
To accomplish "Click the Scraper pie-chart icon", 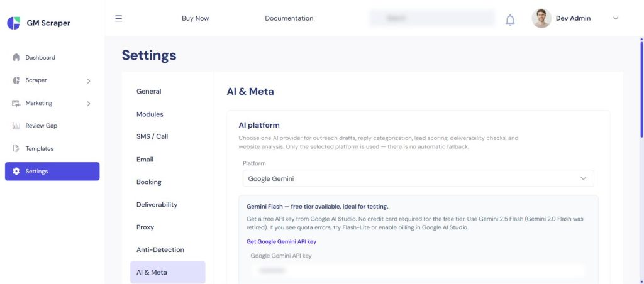I will pyautogui.click(x=16, y=80).
